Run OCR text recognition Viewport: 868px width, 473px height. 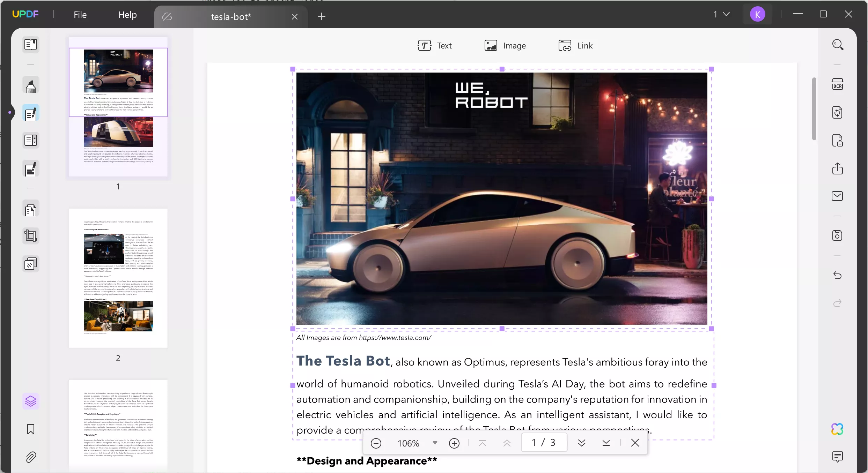(x=837, y=85)
